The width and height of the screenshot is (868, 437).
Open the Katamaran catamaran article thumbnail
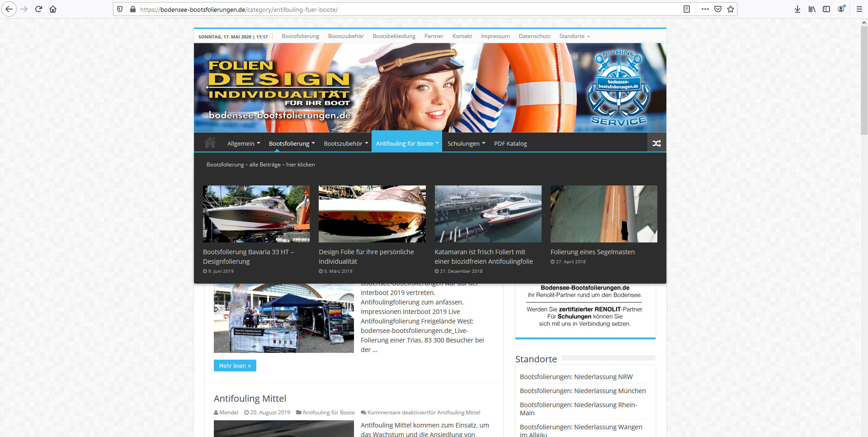click(x=488, y=214)
